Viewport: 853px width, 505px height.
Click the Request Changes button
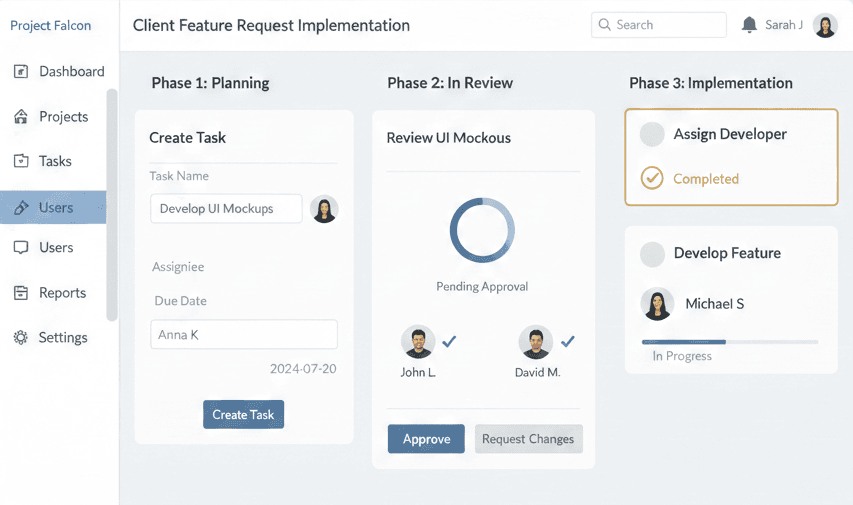coord(528,439)
